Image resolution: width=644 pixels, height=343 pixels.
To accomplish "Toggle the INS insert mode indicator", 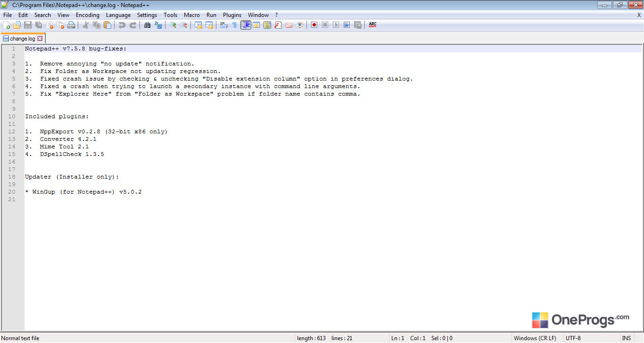I will 626,338.
